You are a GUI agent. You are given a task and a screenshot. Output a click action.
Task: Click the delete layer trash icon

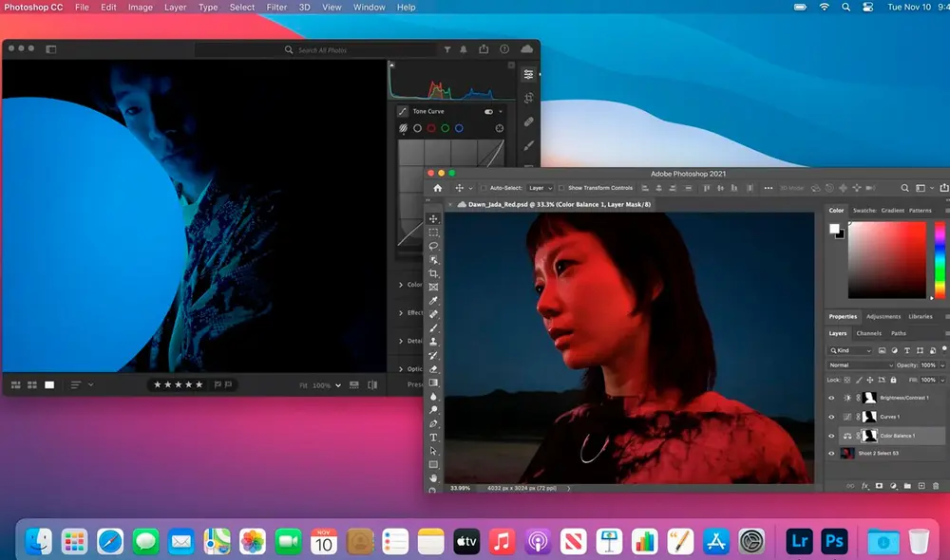[935, 485]
